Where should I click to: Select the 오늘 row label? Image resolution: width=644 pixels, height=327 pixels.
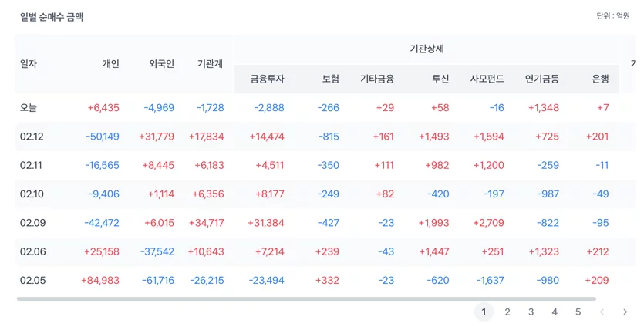click(29, 108)
